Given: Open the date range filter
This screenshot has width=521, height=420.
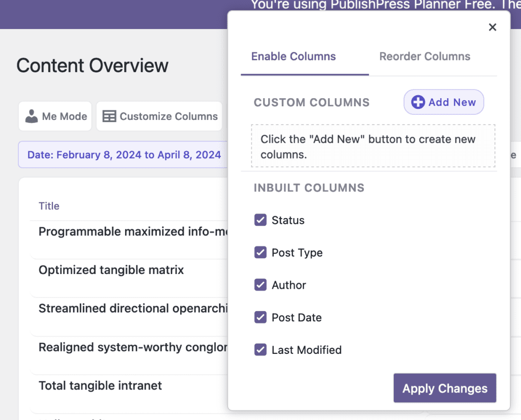Looking at the screenshot, I should (122, 155).
